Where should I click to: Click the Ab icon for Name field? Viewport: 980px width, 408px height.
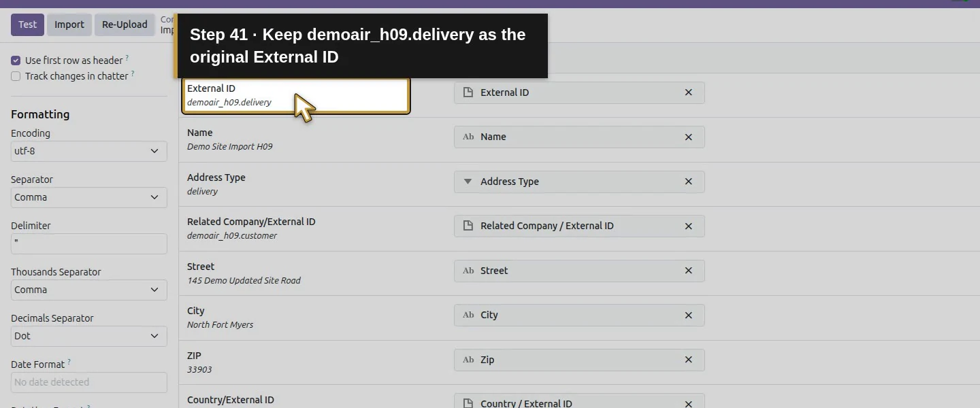(468, 137)
